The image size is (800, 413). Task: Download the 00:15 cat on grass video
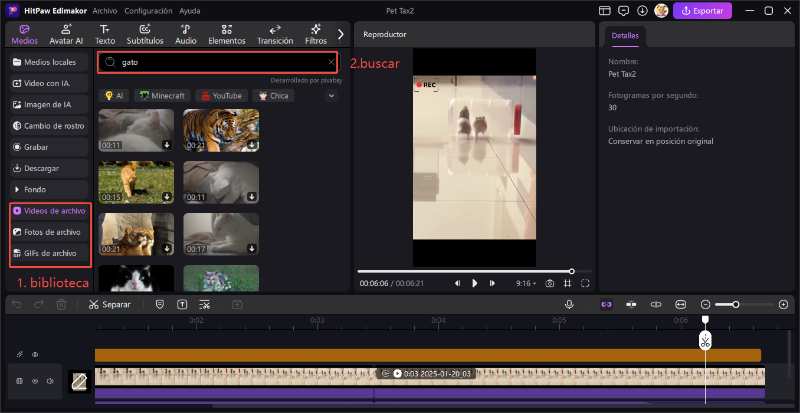tap(167, 197)
